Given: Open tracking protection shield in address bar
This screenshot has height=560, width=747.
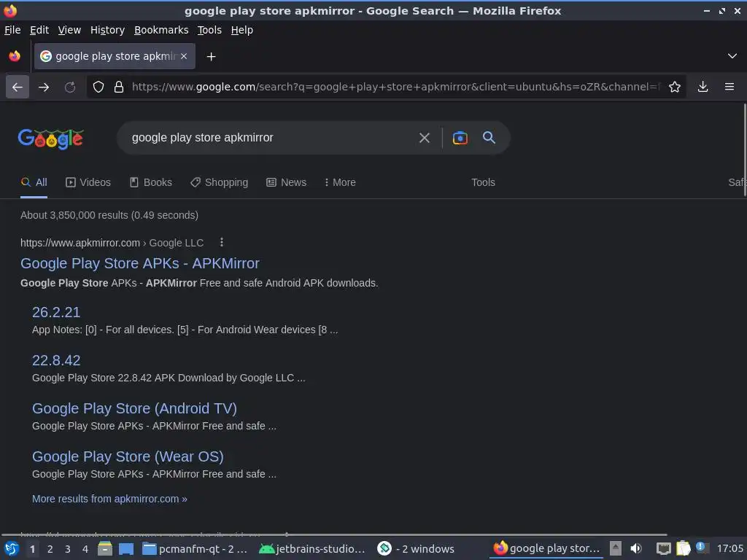Looking at the screenshot, I should [x=98, y=87].
